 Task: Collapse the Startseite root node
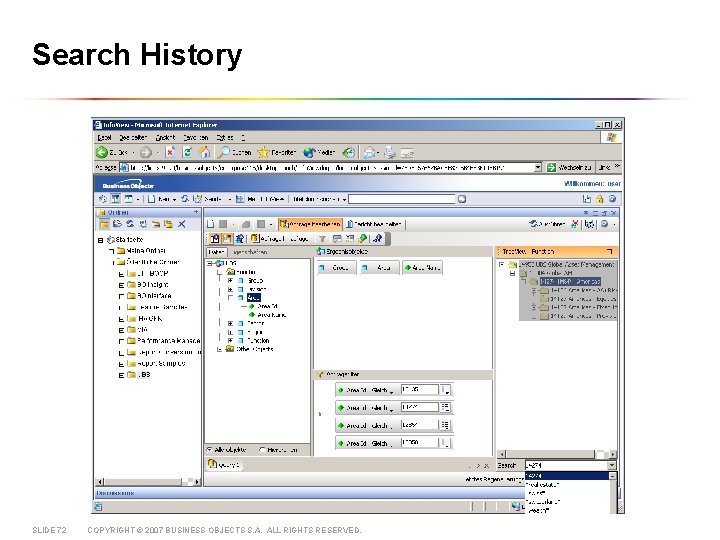pyautogui.click(x=100, y=240)
